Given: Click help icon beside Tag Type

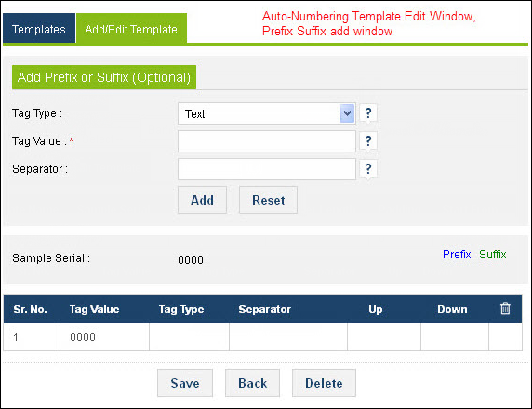Looking at the screenshot, I should pos(368,112).
